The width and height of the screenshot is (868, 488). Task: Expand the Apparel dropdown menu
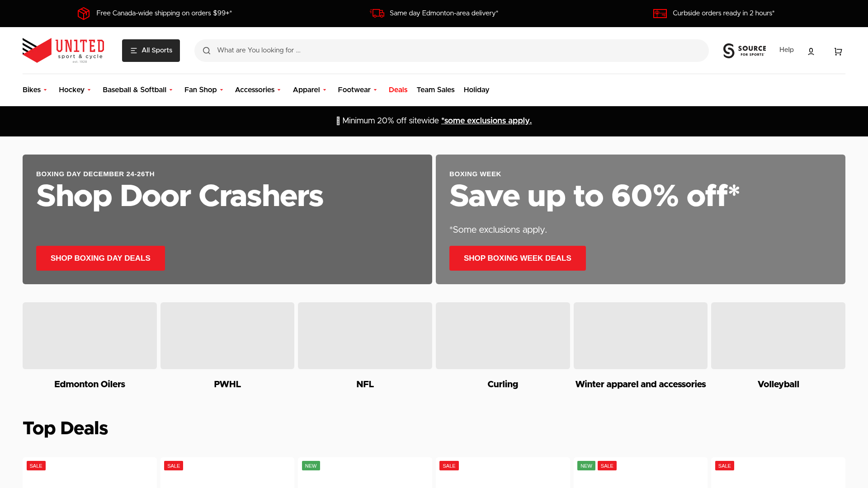(x=310, y=90)
